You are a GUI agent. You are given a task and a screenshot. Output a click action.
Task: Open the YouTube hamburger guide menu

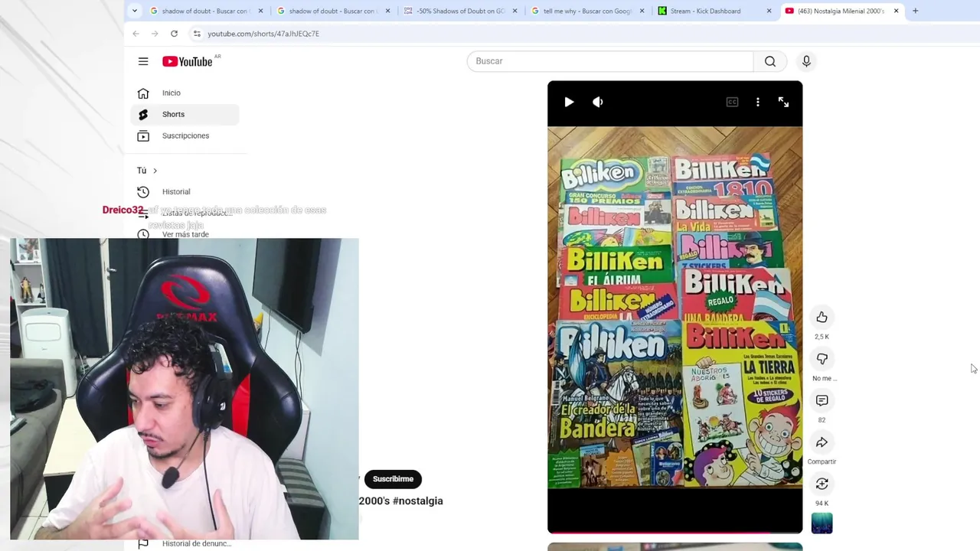tap(143, 61)
